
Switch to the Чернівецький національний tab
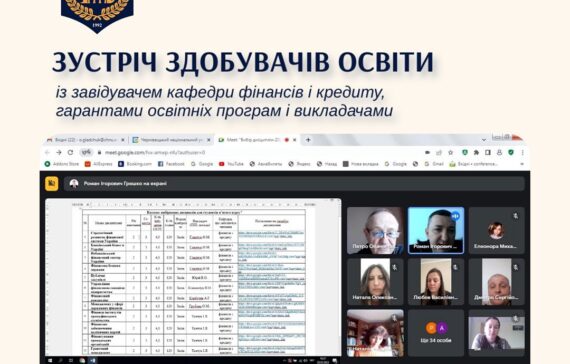coord(172,140)
